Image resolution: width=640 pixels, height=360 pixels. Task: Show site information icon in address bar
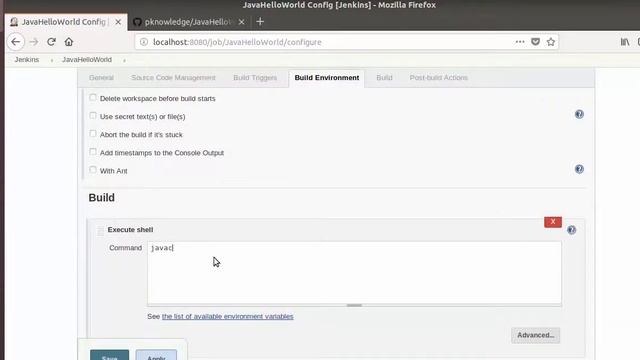coord(144,42)
